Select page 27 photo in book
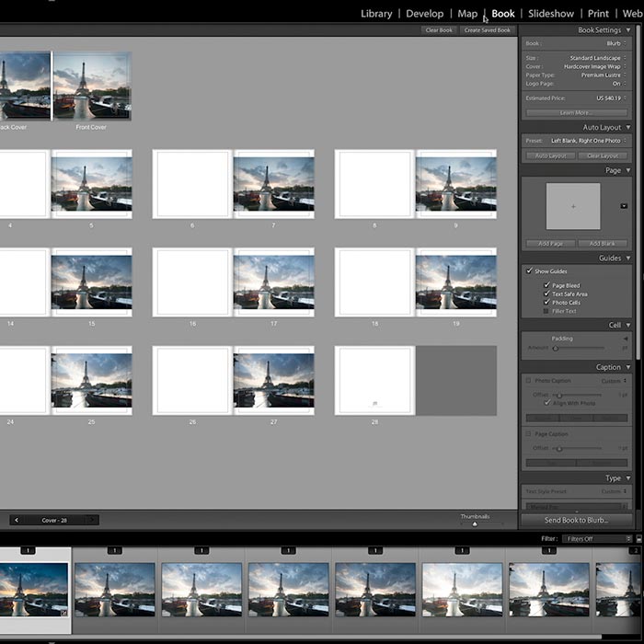The width and height of the screenshot is (644, 644). pyautogui.click(x=273, y=380)
